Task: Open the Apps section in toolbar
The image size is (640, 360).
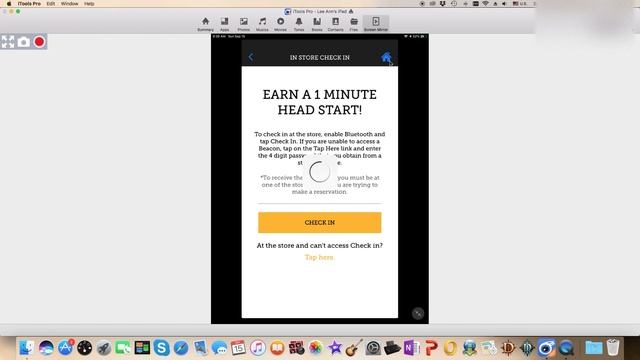Action: click(224, 24)
